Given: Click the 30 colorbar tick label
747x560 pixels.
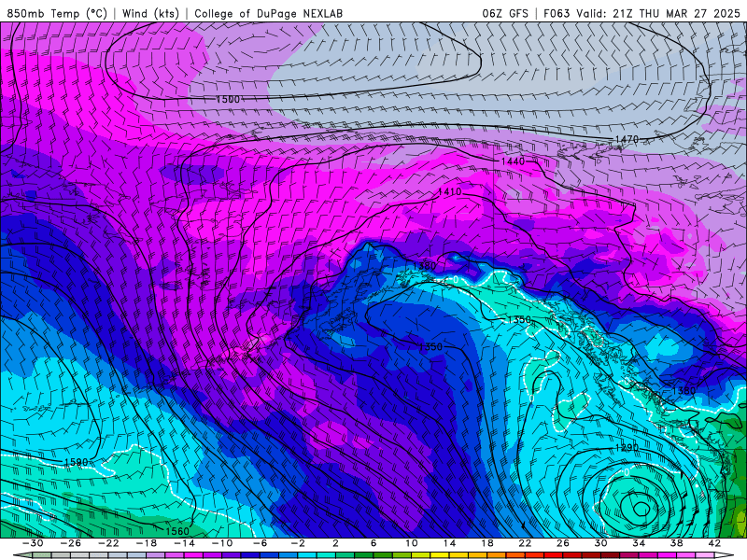Looking at the screenshot, I should tap(600, 543).
